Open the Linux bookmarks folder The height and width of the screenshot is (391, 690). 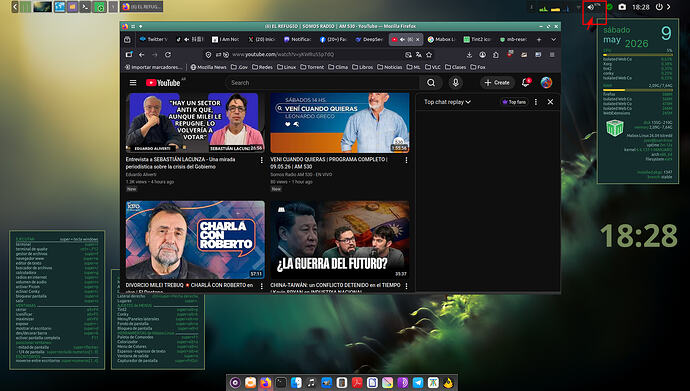coord(286,67)
